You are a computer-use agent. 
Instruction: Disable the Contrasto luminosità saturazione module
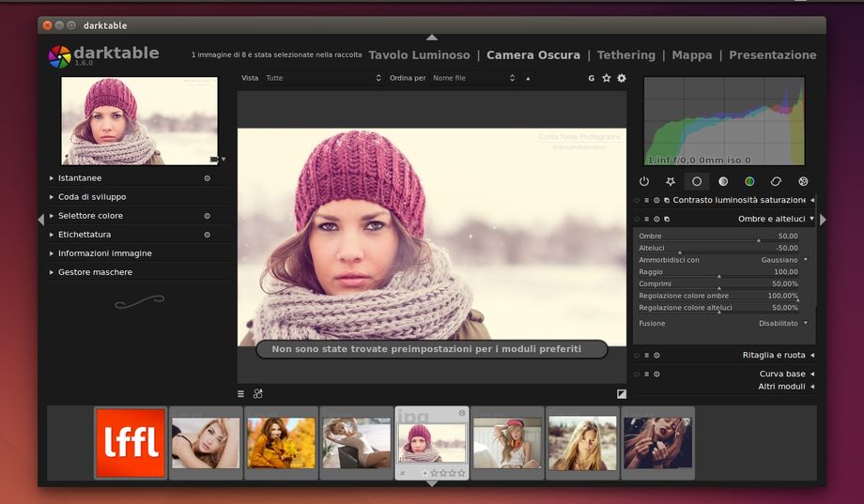pos(637,200)
